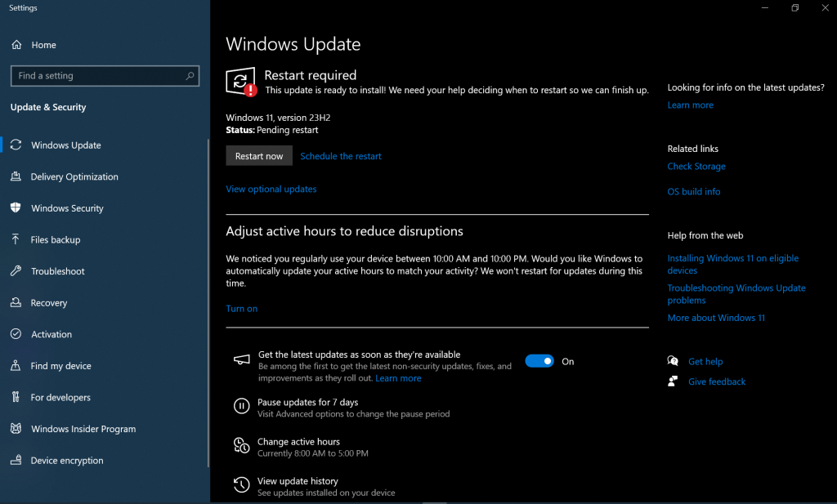The image size is (837, 504).
Task: Open Troubleshooting Windows Update problems link
Action: tap(736, 294)
